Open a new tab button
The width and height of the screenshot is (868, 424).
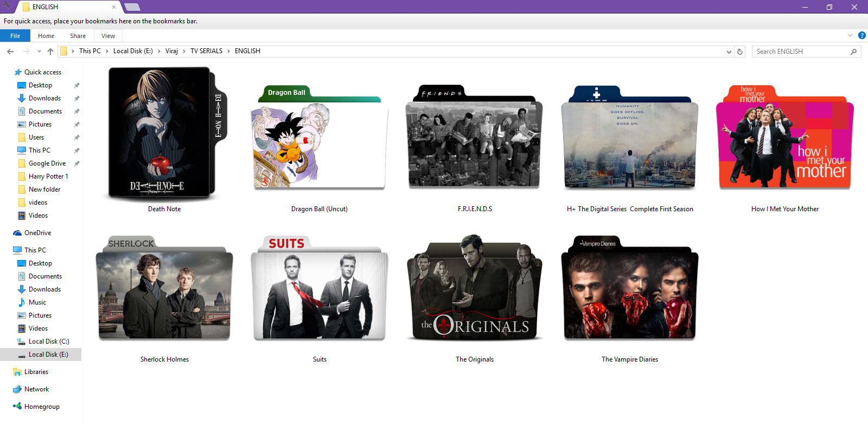[132, 7]
